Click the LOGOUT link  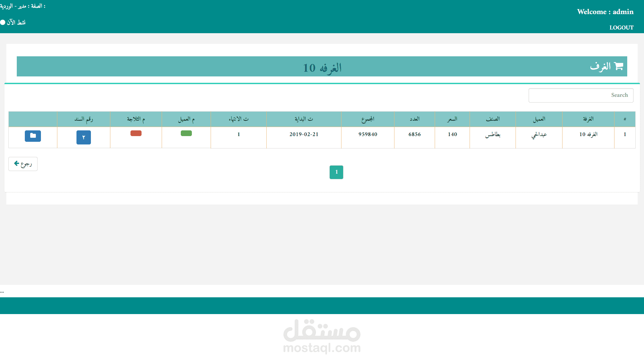click(x=621, y=28)
